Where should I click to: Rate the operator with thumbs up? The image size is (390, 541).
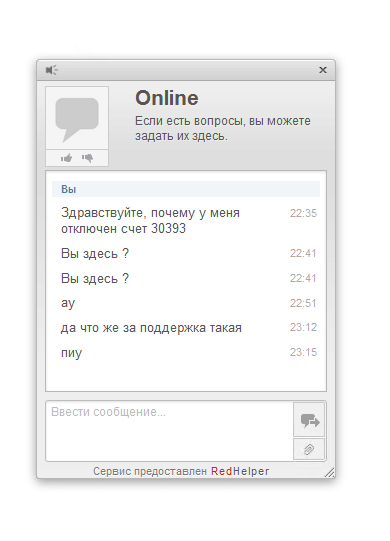67,158
